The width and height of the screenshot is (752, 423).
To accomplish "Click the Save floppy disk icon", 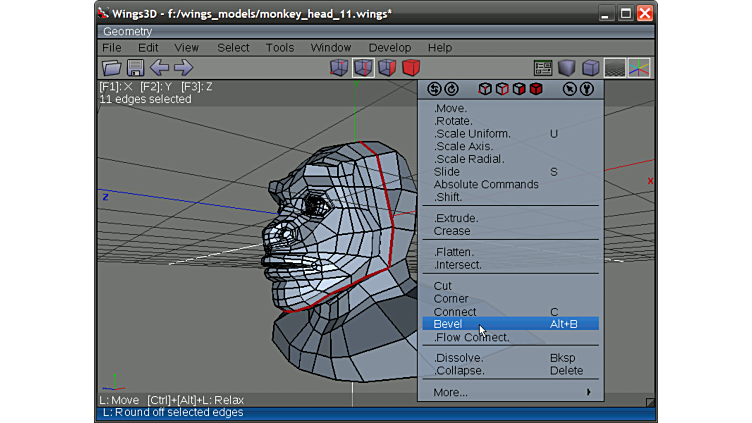I will pos(135,68).
